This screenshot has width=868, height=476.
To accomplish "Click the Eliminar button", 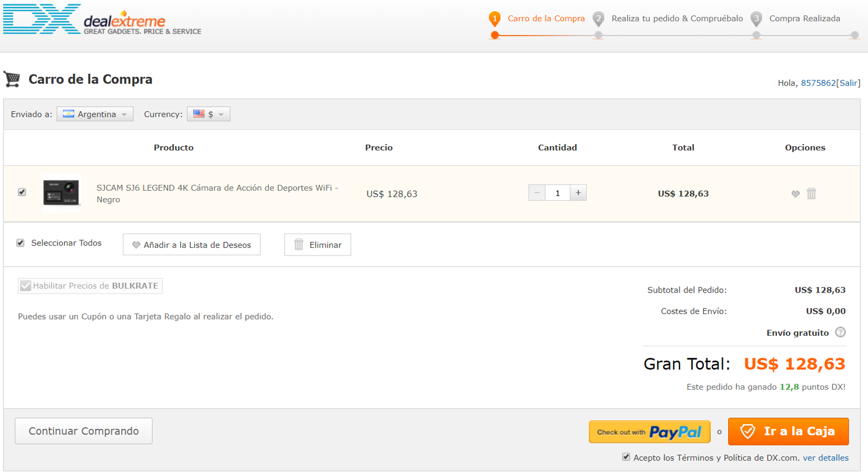I will pos(317,245).
